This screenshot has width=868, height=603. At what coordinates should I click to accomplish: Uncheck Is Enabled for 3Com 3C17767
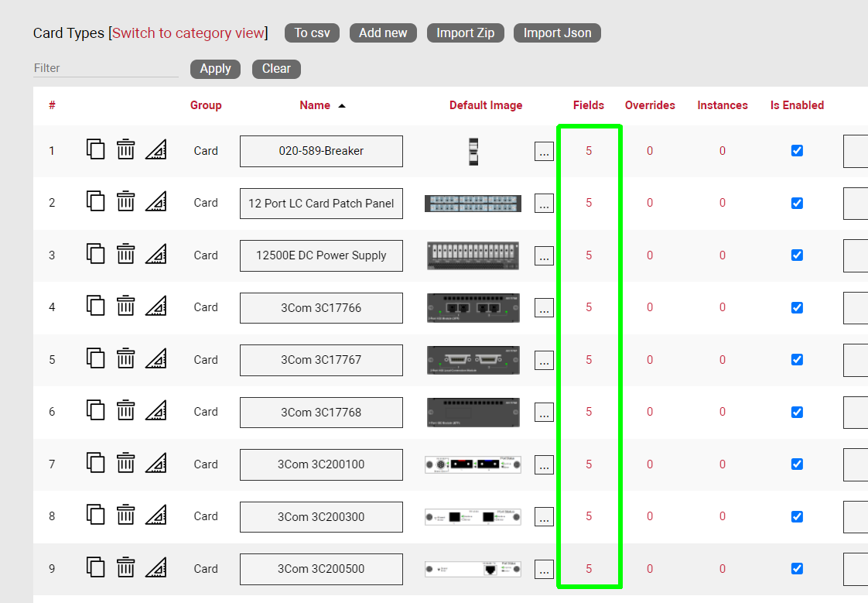click(x=797, y=360)
